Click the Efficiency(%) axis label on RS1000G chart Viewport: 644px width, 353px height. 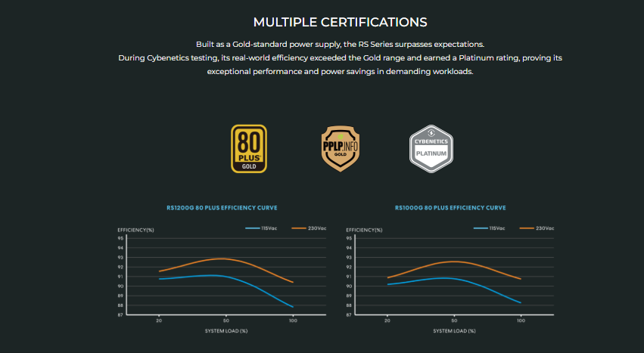(x=363, y=229)
